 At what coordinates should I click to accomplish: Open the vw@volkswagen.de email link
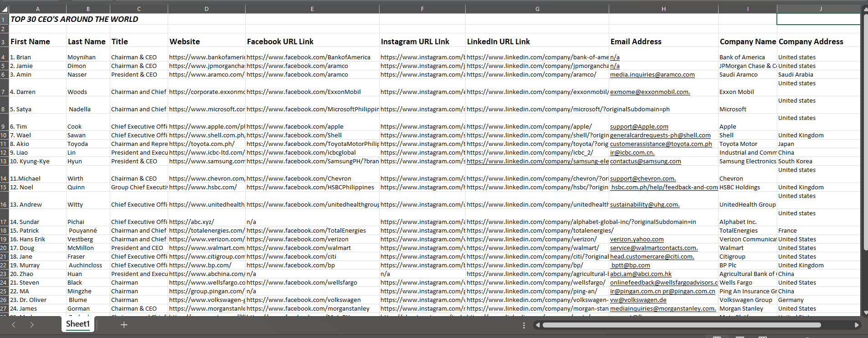point(638,300)
